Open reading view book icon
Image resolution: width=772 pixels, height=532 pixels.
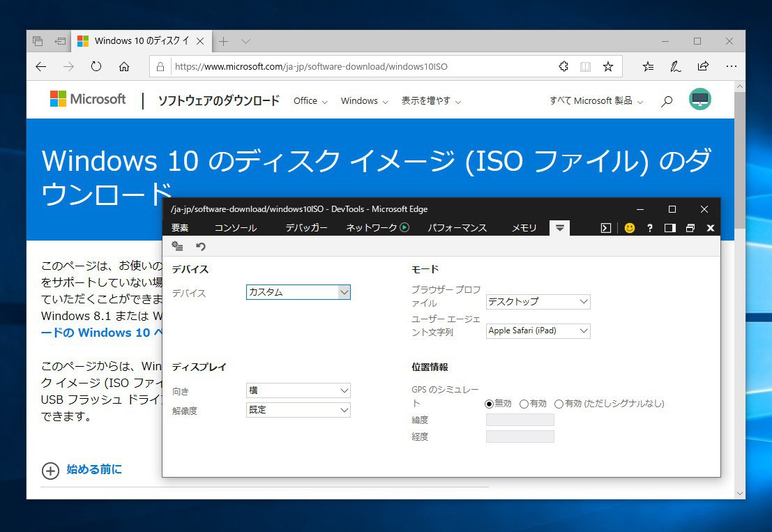tap(586, 67)
